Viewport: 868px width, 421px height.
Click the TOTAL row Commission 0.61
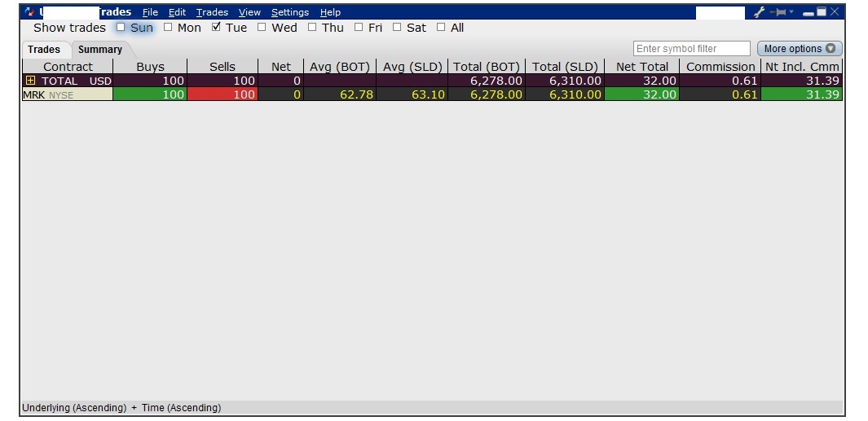tap(720, 81)
